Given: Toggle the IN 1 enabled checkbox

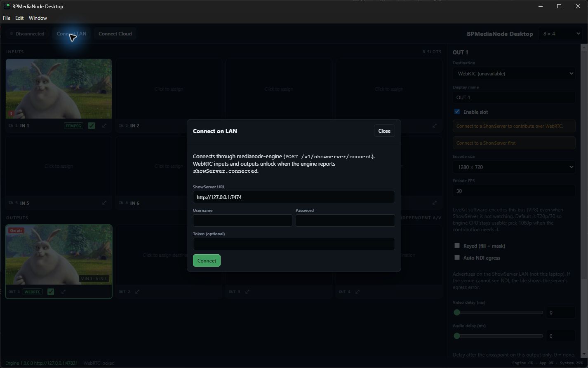Looking at the screenshot, I should pos(92,126).
